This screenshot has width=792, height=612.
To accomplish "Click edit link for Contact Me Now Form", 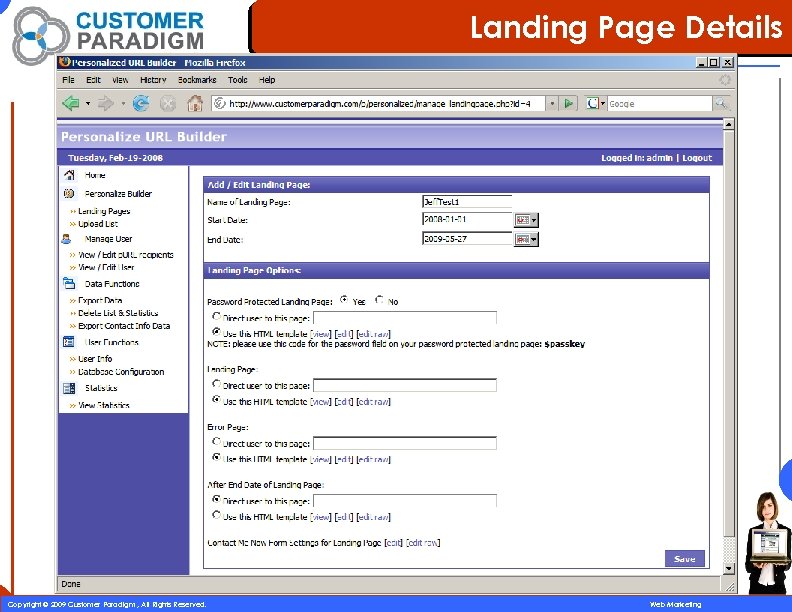I will (x=393, y=543).
